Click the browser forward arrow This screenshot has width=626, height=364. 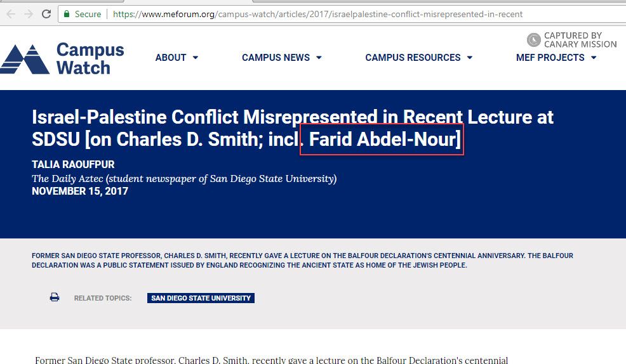coord(29,15)
